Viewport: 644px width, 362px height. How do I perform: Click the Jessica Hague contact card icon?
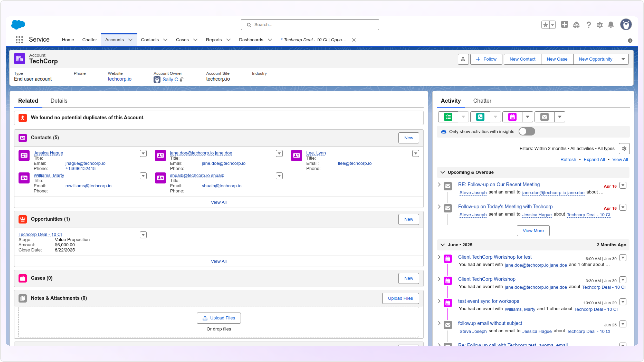coord(24,155)
